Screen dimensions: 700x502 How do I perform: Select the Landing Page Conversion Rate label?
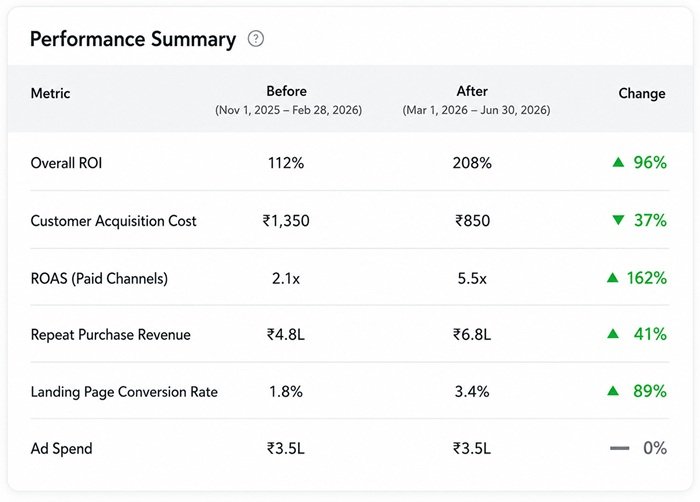point(124,392)
